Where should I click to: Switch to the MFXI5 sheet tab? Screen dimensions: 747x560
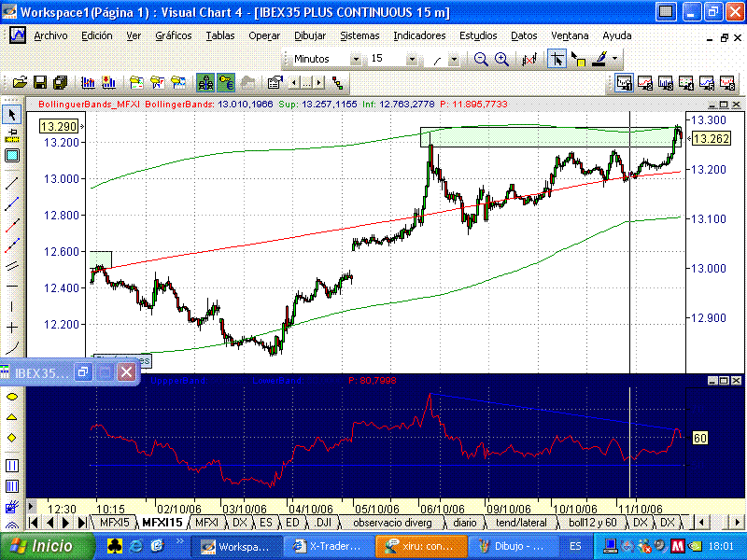[x=114, y=523]
